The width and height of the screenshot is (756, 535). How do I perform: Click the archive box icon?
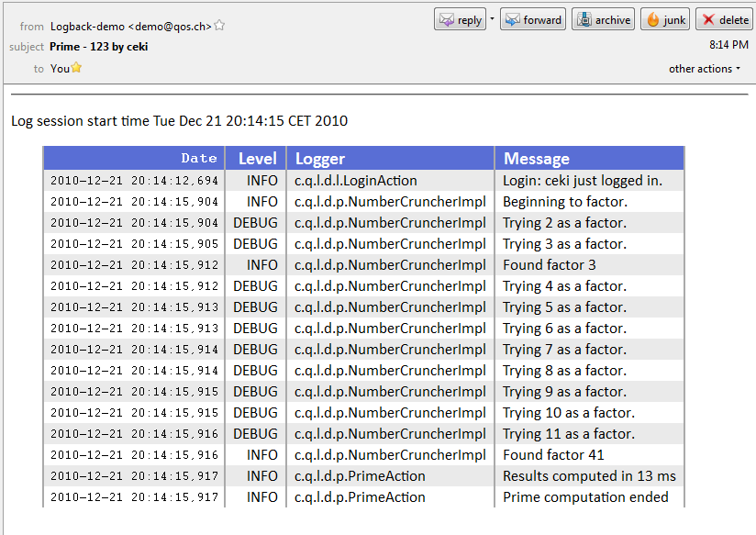tap(584, 20)
